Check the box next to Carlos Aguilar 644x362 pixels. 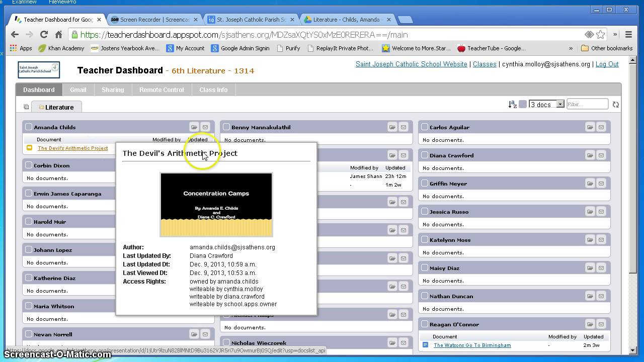pyautogui.click(x=425, y=127)
